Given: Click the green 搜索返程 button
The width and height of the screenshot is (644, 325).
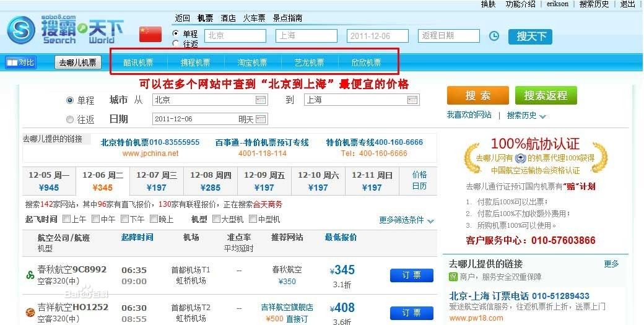Looking at the screenshot, I should tap(546, 95).
